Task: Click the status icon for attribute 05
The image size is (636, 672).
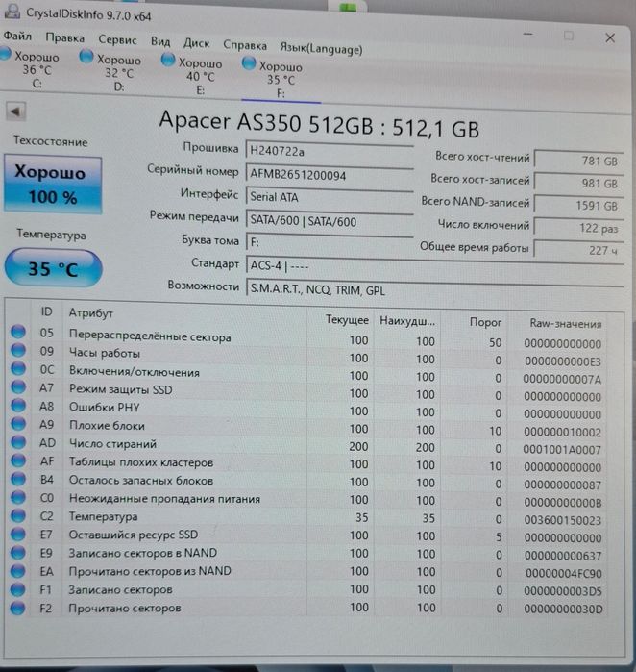Action: 18,332
